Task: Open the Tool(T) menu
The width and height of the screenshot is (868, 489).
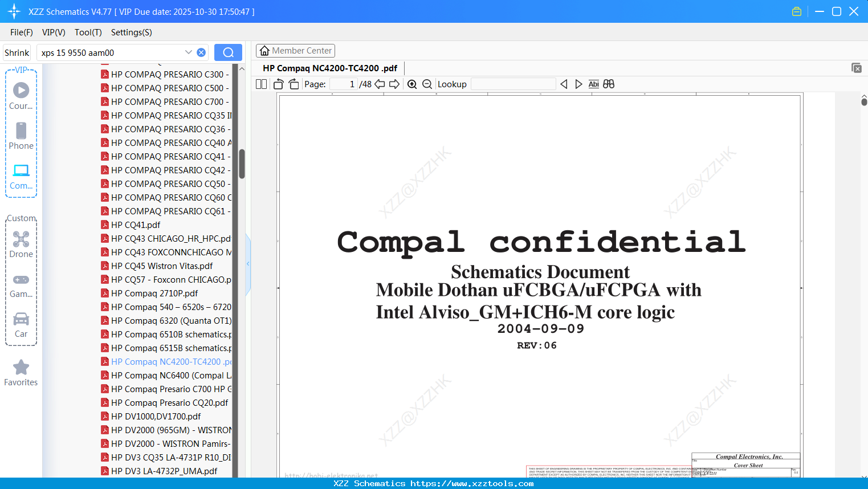Action: (x=88, y=32)
